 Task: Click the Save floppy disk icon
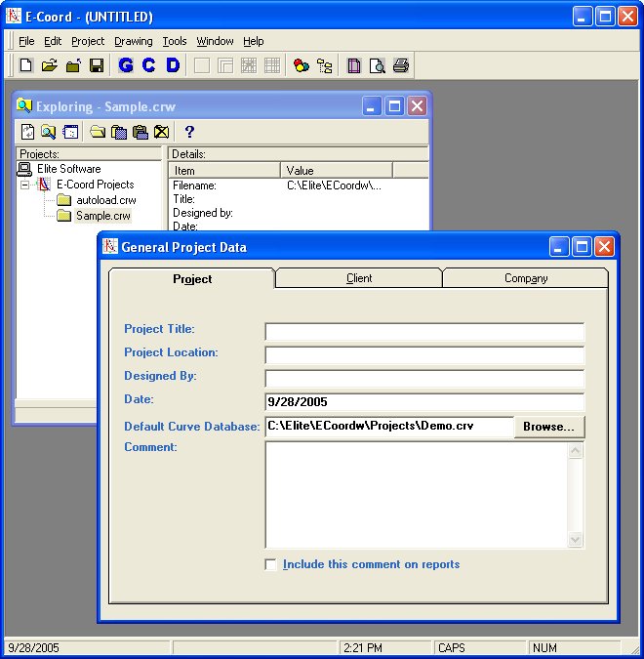[97, 65]
